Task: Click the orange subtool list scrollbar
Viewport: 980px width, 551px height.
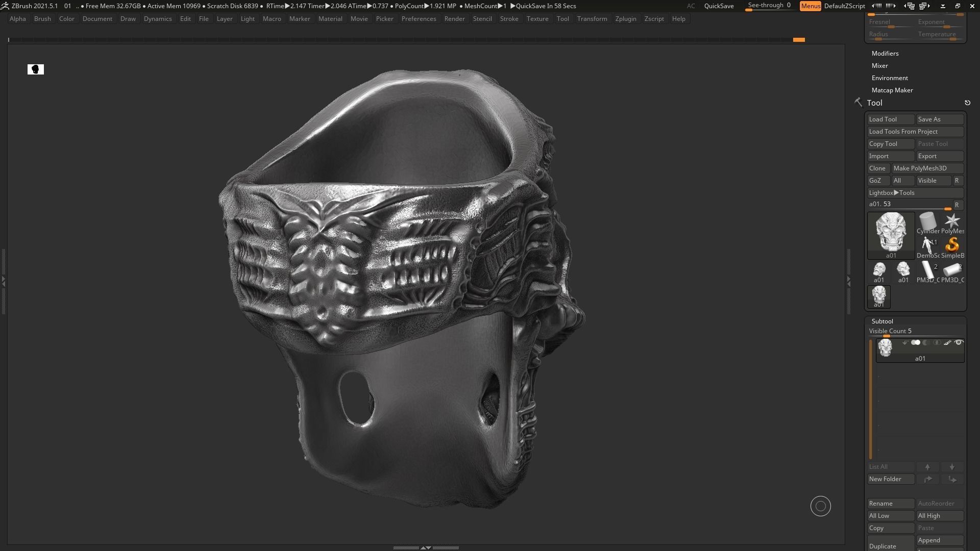Action: 871,400
